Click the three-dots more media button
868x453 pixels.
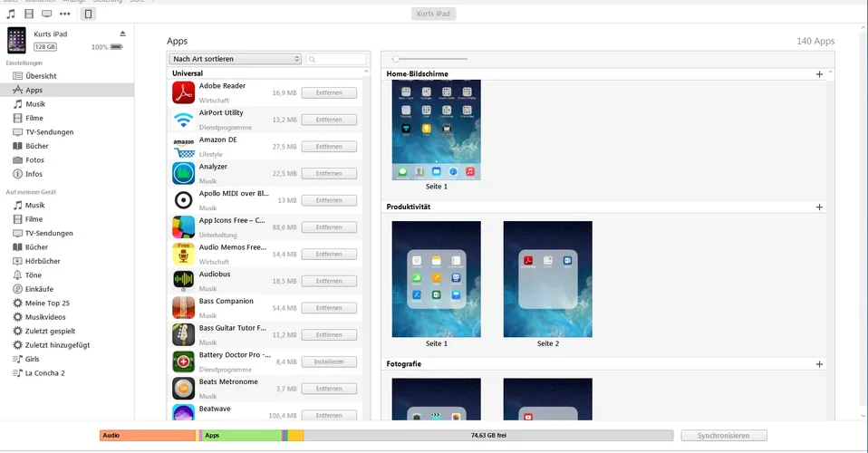point(65,14)
